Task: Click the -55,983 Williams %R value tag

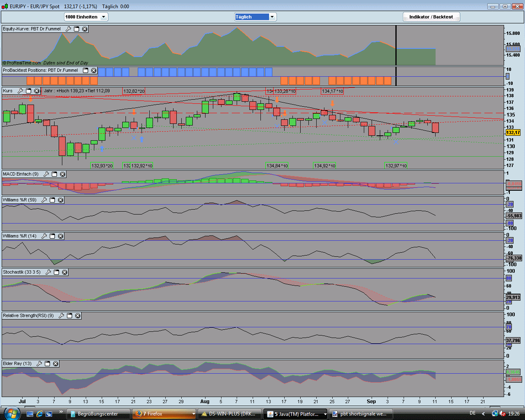Action: 514,216
